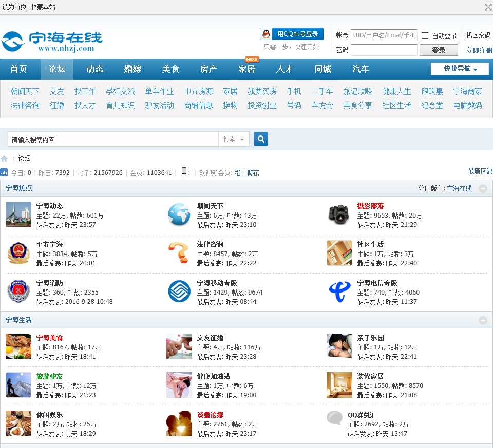Go to the 首页 nav tab
The height and width of the screenshot is (448, 493).
coord(18,69)
